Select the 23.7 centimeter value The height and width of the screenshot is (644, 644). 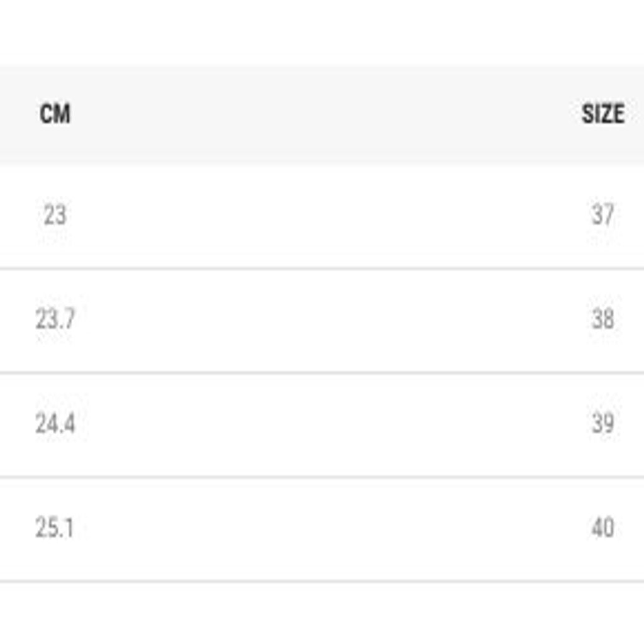click(55, 319)
